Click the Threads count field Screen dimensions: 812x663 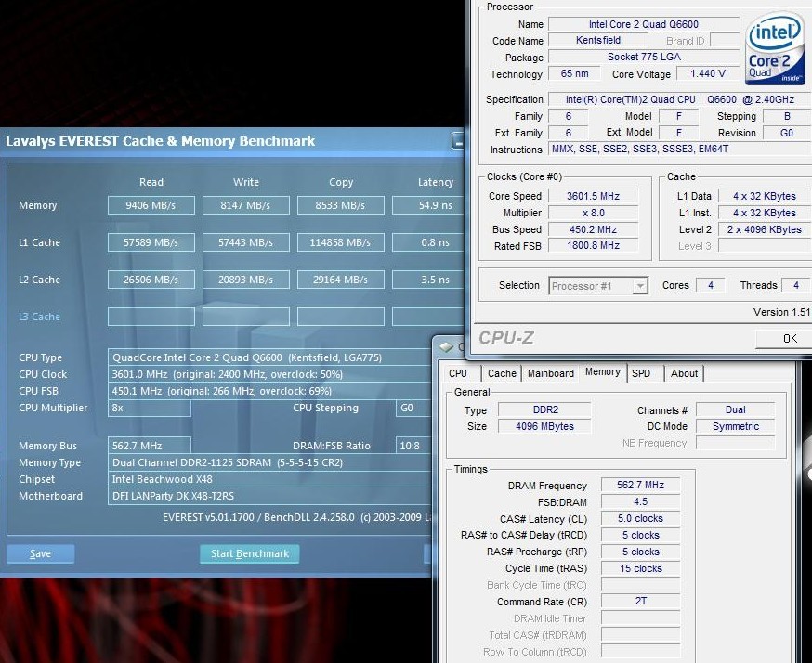(796, 285)
